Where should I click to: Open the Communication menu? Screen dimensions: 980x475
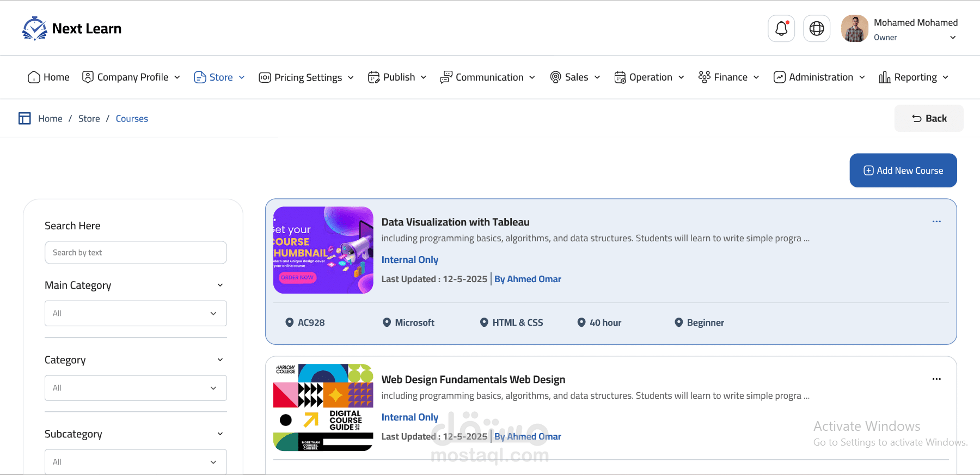click(488, 77)
